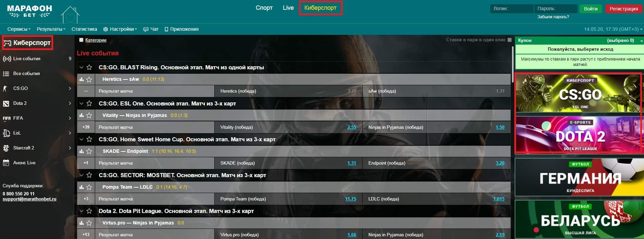Collapse SECTOR: MOSTBET section
The image size is (644, 239).
pyautogui.click(x=81, y=175)
